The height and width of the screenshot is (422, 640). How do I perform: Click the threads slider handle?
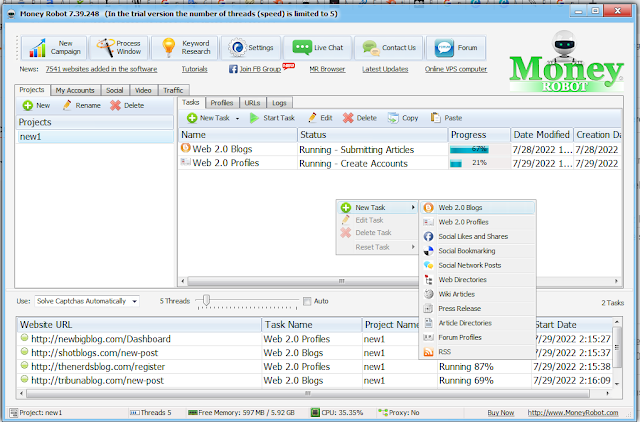207,300
